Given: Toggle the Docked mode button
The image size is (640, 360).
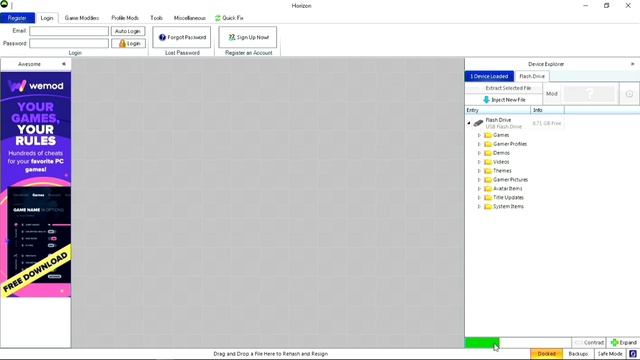Looking at the screenshot, I should 546,354.
